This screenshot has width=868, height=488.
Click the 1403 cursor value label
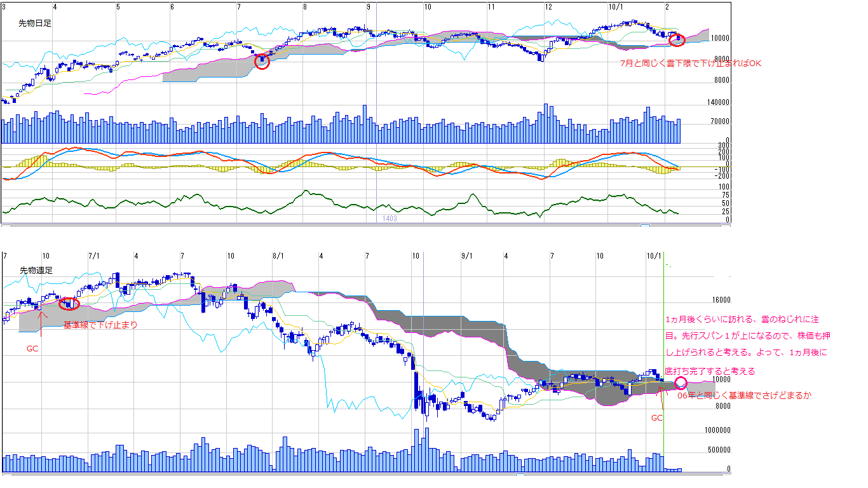coord(390,218)
